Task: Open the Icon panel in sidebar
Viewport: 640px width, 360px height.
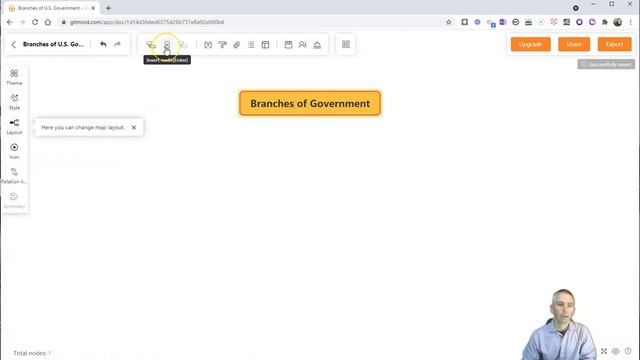Action: (x=14, y=151)
